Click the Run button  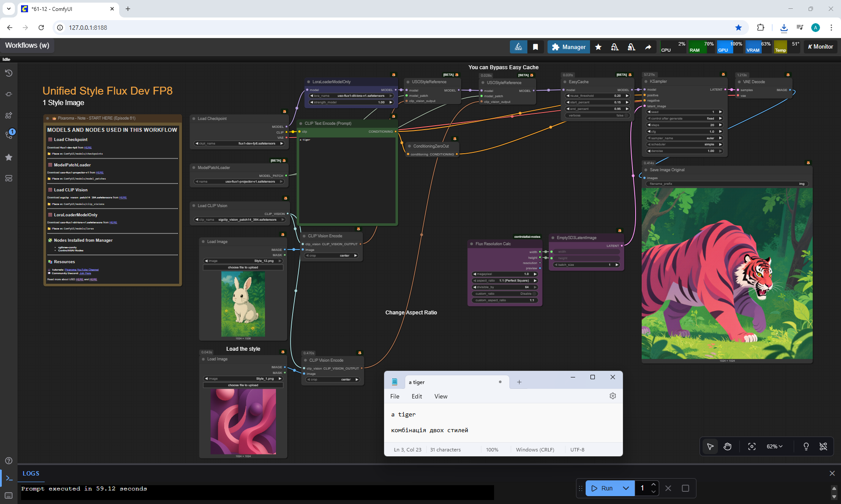(x=602, y=488)
